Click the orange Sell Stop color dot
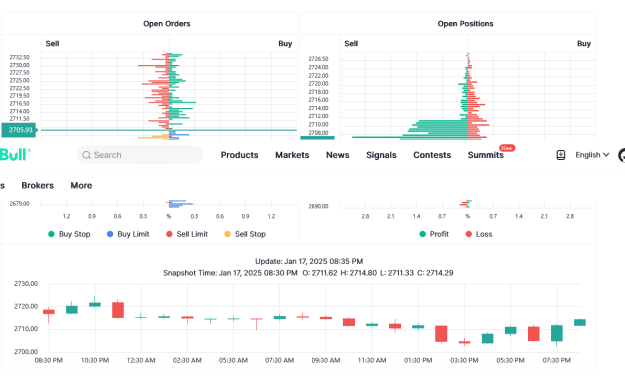Screen dimensions: 625x383 click(x=228, y=234)
